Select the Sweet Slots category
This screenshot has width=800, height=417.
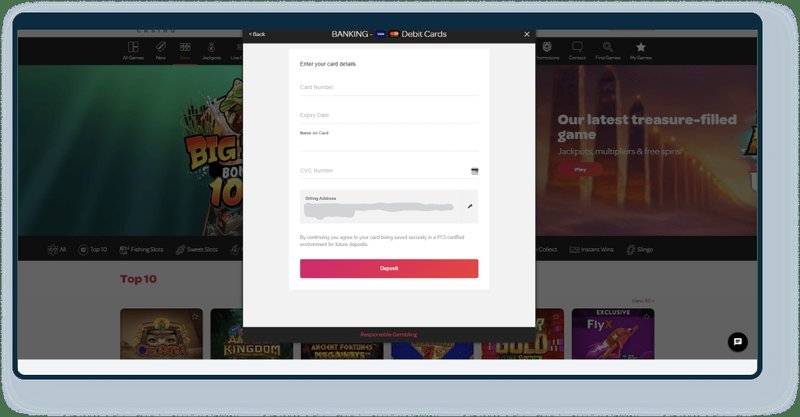pos(196,250)
